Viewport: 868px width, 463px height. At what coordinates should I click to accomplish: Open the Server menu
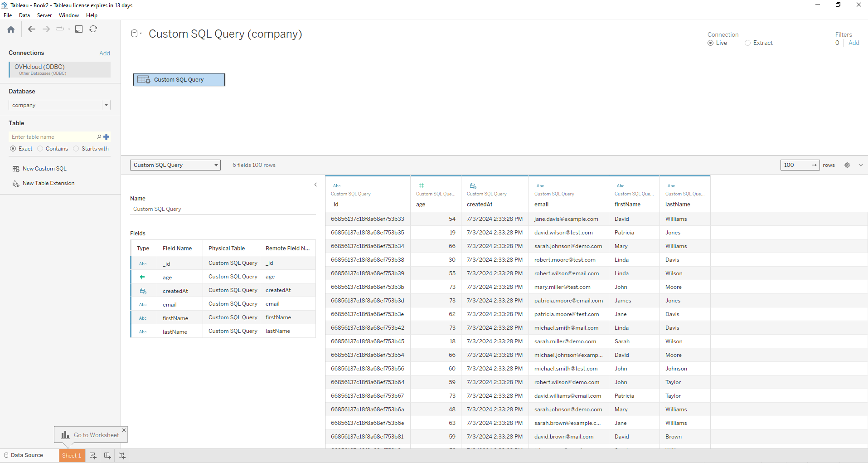click(44, 15)
